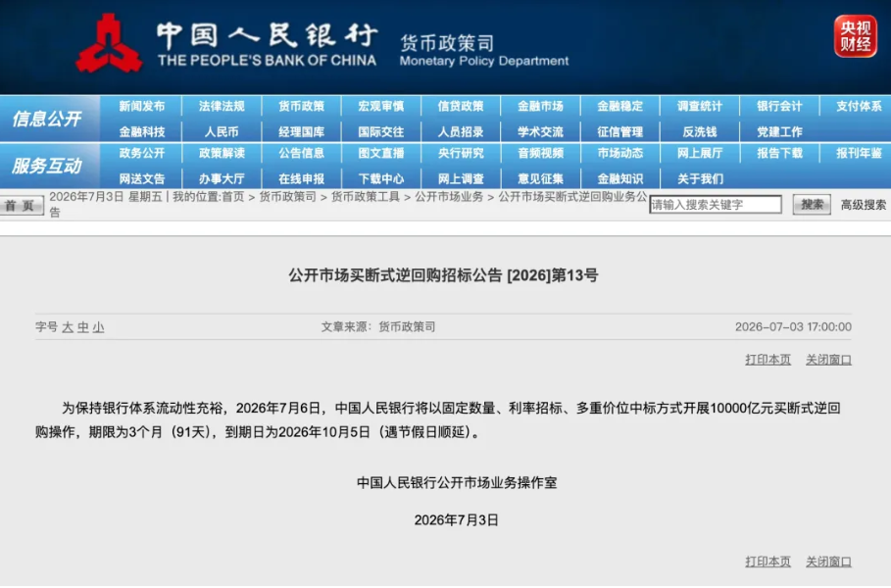This screenshot has height=588, width=891.
Task: Select 报刊年鉴 navigation link
Action: pos(859,153)
